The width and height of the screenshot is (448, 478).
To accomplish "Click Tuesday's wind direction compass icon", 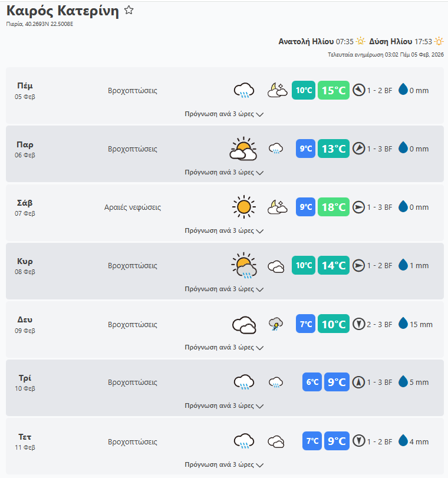I will (359, 383).
